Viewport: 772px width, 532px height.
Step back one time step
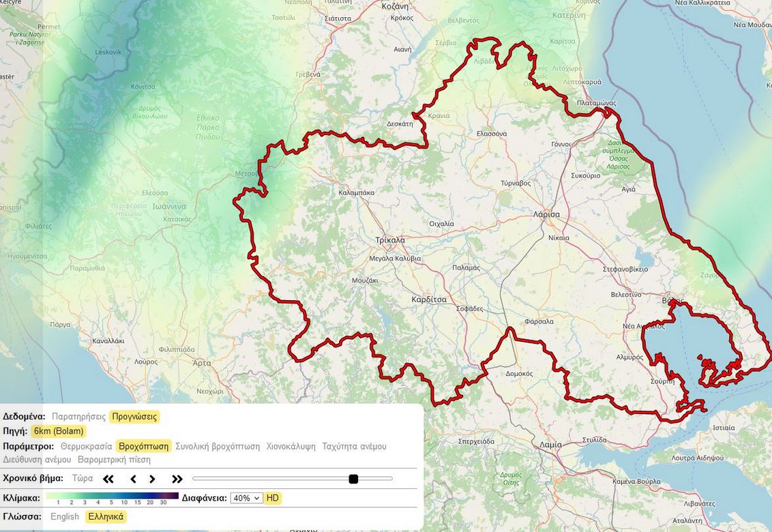coord(133,479)
